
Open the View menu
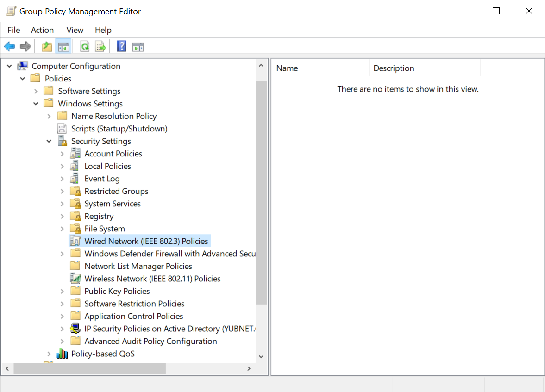(75, 30)
